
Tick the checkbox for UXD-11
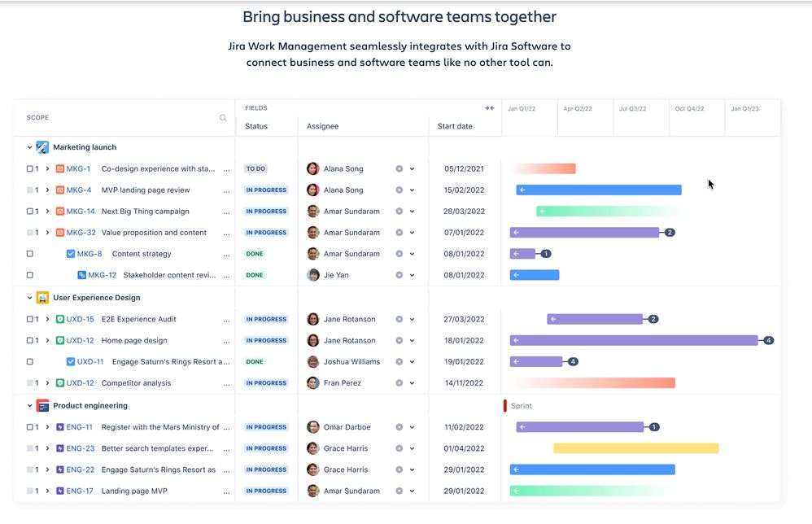[29, 361]
